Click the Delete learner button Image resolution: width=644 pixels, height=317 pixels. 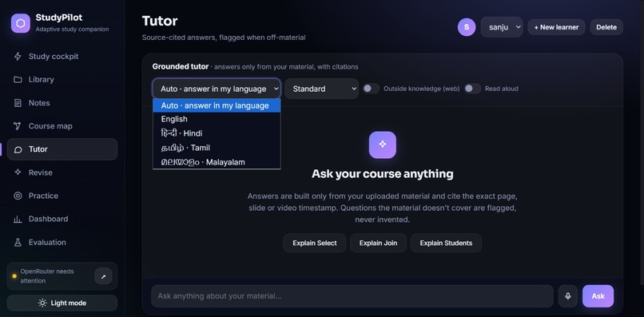pyautogui.click(x=606, y=27)
